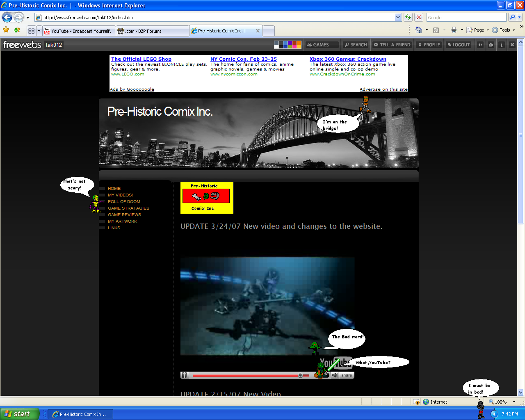Click the Pre-Historic Comix taskbar button

click(80, 414)
